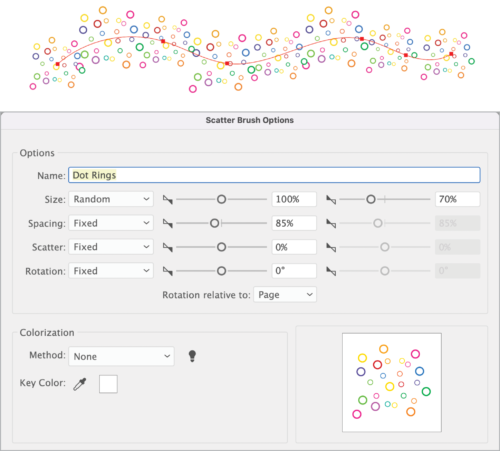Screen dimensions: 500x451
Task: Click the Size maximum slider handle
Action: coord(371,199)
